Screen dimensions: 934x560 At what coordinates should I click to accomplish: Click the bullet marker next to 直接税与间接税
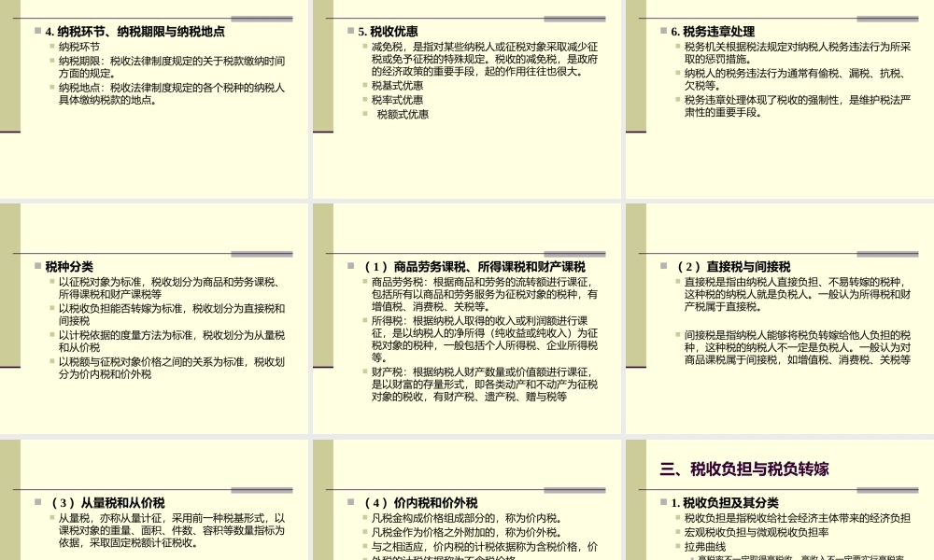pos(665,265)
